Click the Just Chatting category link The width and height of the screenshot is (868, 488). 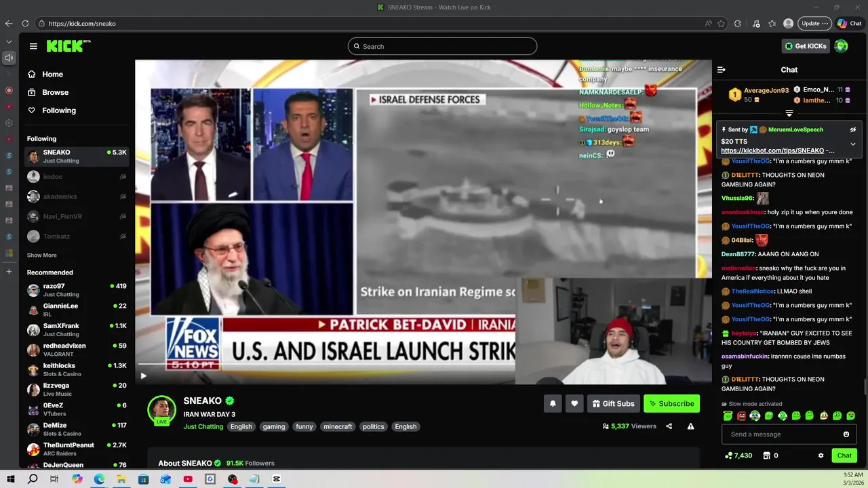pos(203,426)
